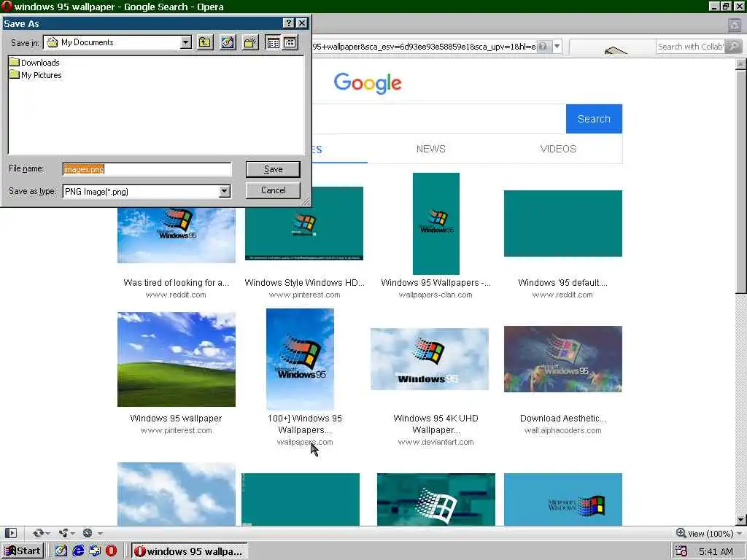Click Opera Turbo icon in status bar
This screenshot has width=747, height=560.
click(88, 533)
